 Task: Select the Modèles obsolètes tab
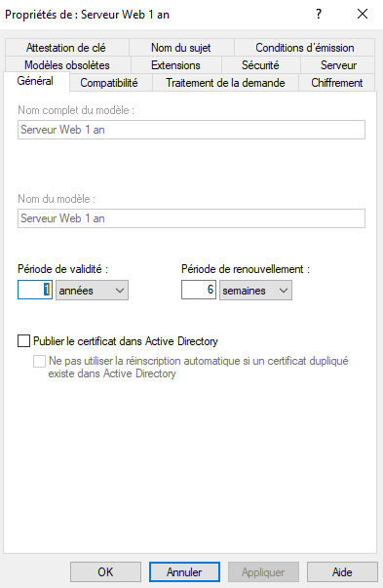(67, 65)
